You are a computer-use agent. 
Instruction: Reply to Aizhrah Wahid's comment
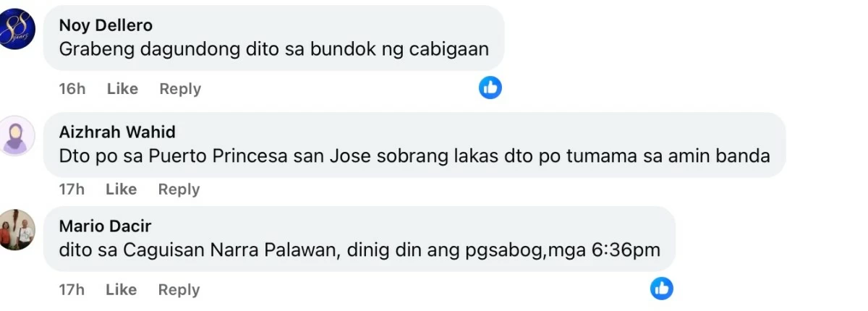(x=179, y=189)
